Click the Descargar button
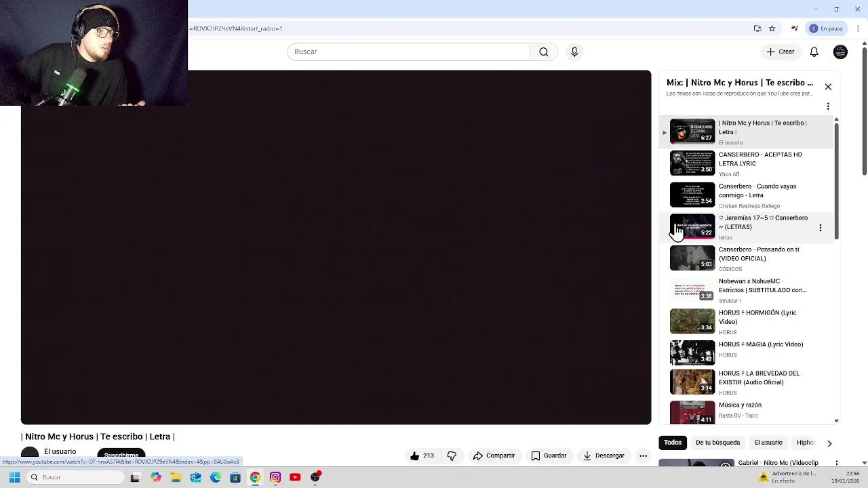The image size is (868, 488). 604,455
